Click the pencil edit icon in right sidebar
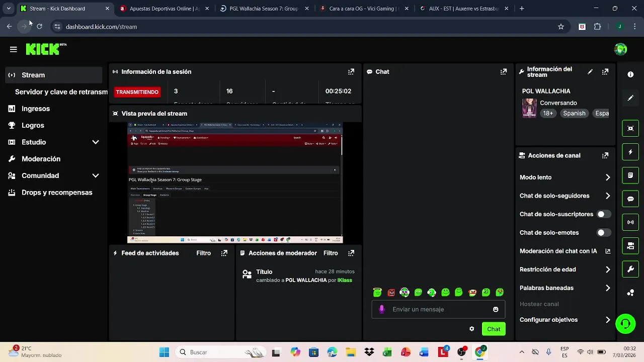This screenshot has height=362, width=644. (x=630, y=98)
